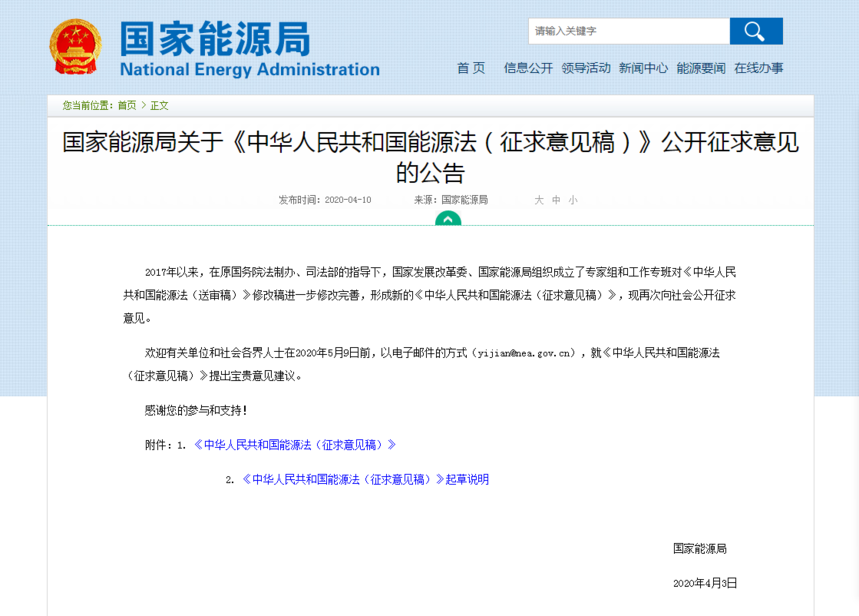This screenshot has width=859, height=616.
Task: Open the 首页 navigation menu item
Action: coord(471,68)
